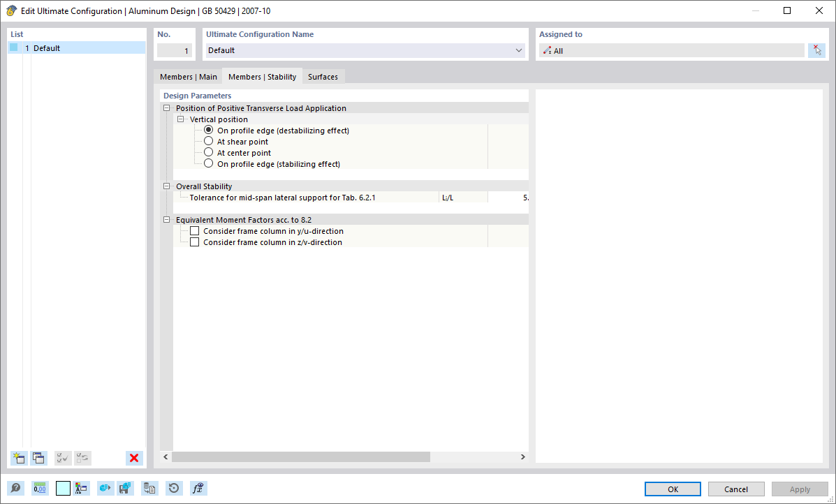Save configuration as default using diskette icon
The height and width of the screenshot is (504, 836).
pyautogui.click(x=125, y=488)
